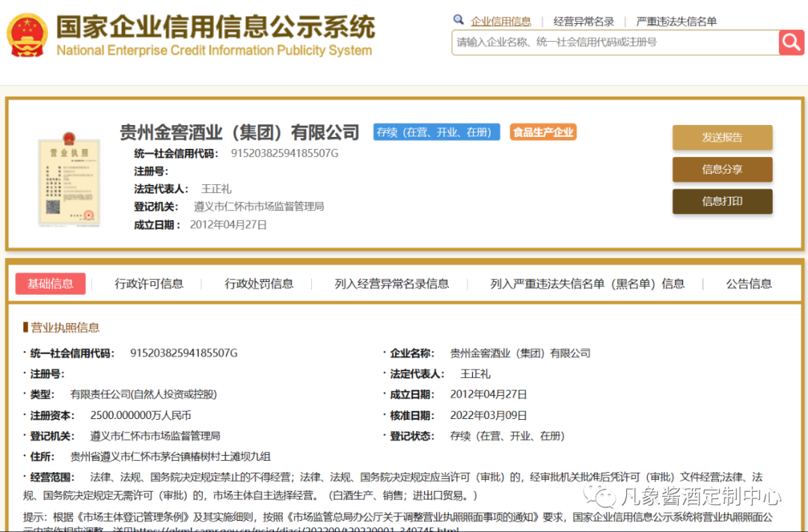808x532 pixels.
Task: Click the 核准日期 value 2022年03月09日
Action: coord(489,415)
